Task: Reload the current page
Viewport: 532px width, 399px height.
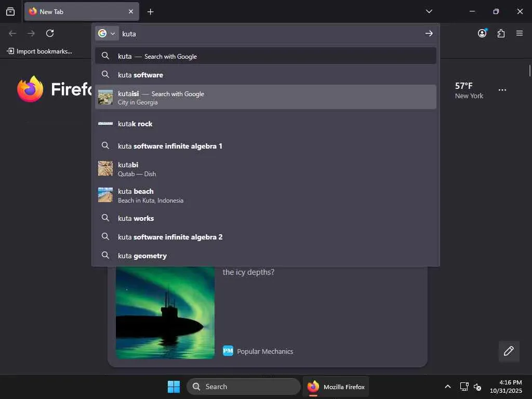Action: 50,33
